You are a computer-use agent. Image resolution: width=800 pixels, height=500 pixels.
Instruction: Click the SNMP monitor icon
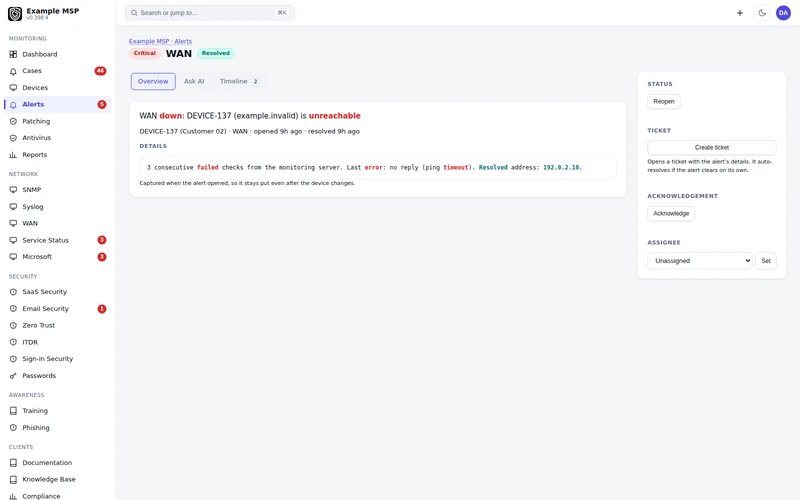pos(13,190)
